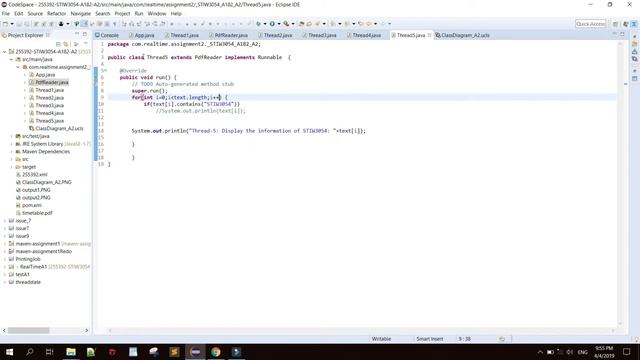
Task: Select the Java perspective icon at top right
Action: (x=634, y=24)
